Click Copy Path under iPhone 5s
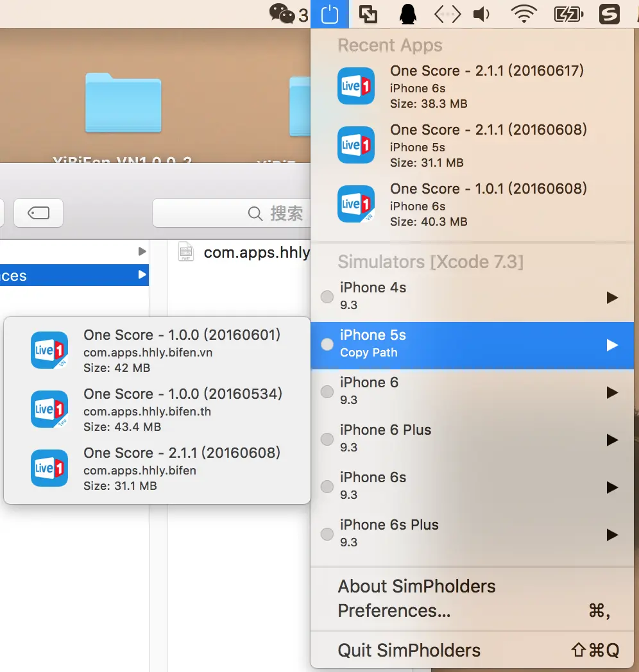Screen dimensions: 639x672 pos(368,353)
